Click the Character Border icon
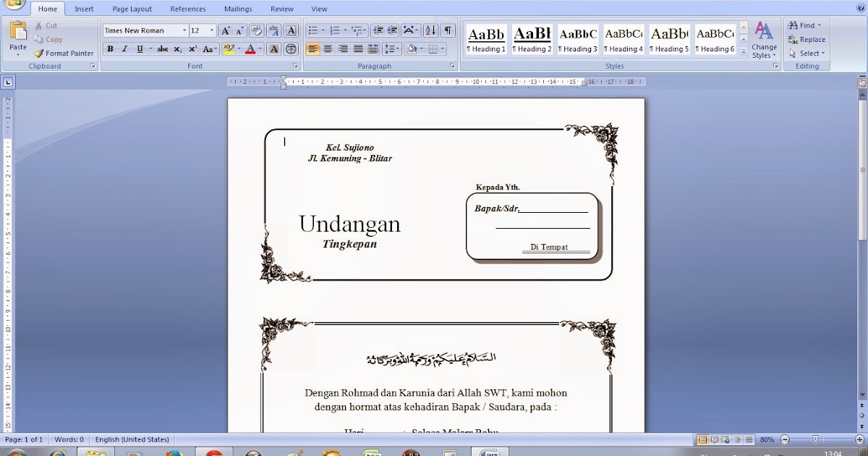This screenshot has height=456, width=868. pos(292,30)
